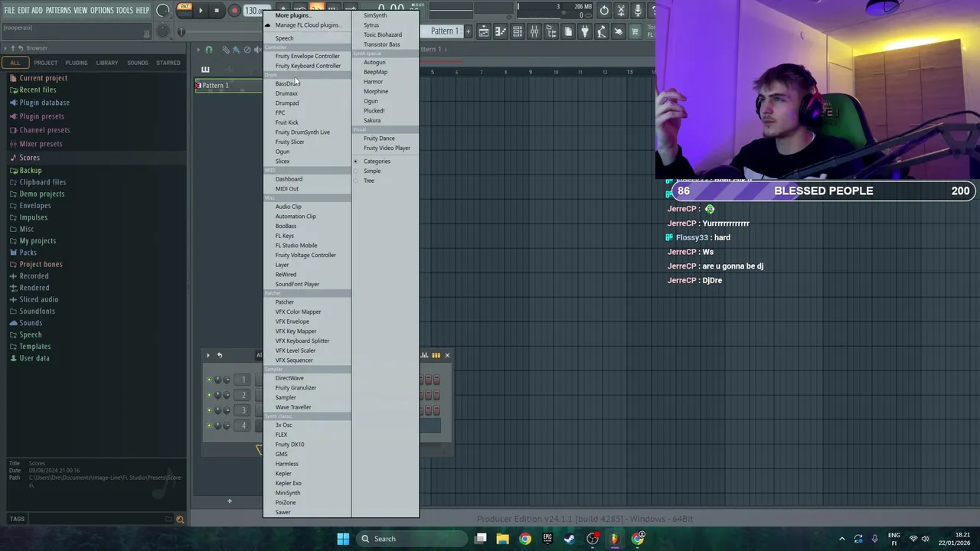Select the Simple view radio option
This screenshot has height=551, width=980.
[372, 171]
